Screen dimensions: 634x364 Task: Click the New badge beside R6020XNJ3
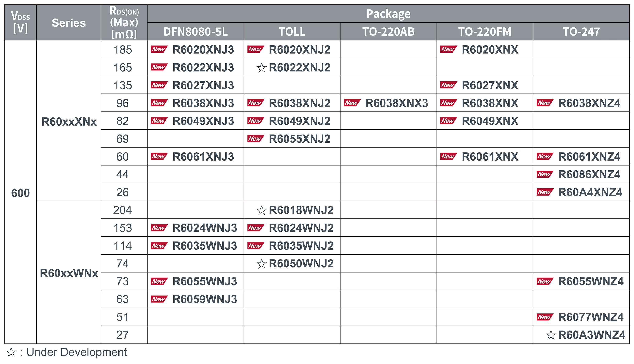tap(159, 49)
